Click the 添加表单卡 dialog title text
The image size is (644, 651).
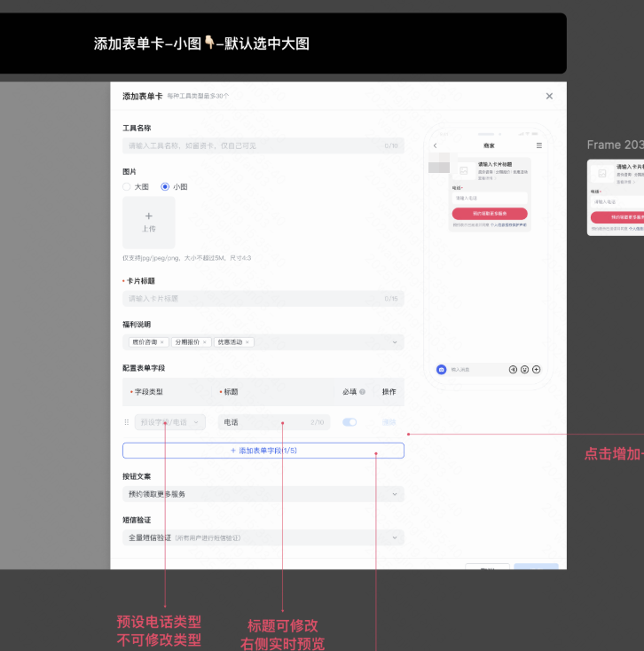(143, 97)
